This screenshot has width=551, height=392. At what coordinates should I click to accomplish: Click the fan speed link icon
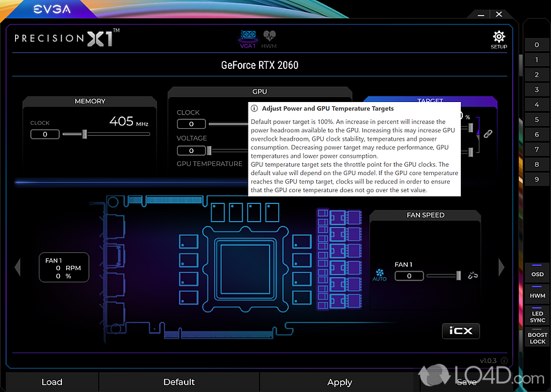click(472, 276)
